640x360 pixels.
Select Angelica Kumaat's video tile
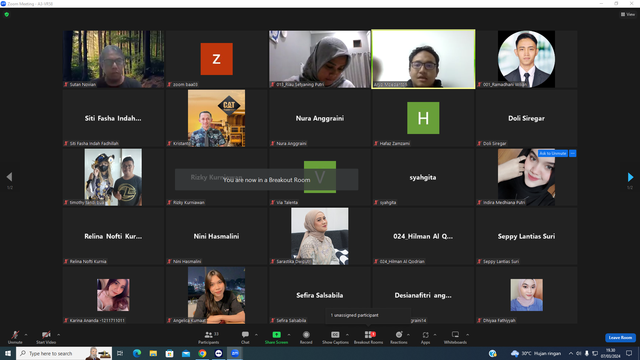pos(217,295)
